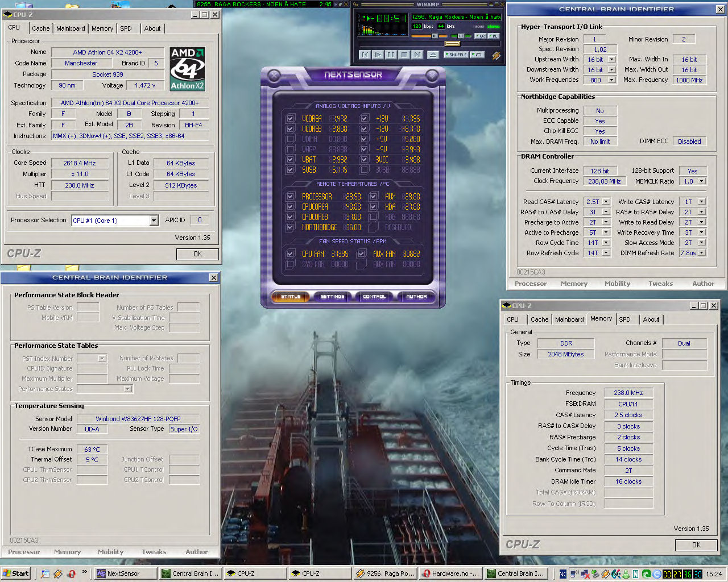728x582 pixels.
Task: Toggle Winamp playlist with PL button
Action: coord(494,36)
